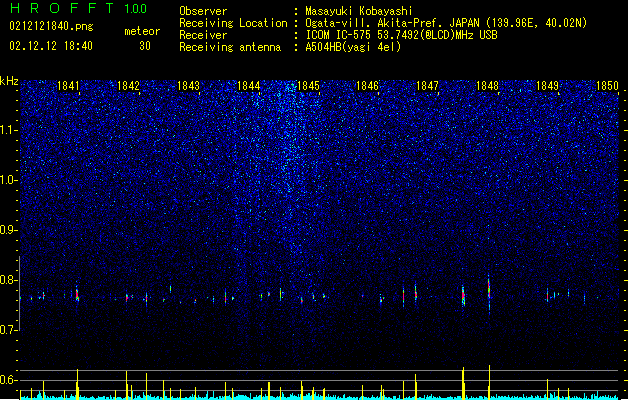Click the 0.9 kHz axis label
Viewport: 629px width, 400px height.
pyautogui.click(x=9, y=230)
